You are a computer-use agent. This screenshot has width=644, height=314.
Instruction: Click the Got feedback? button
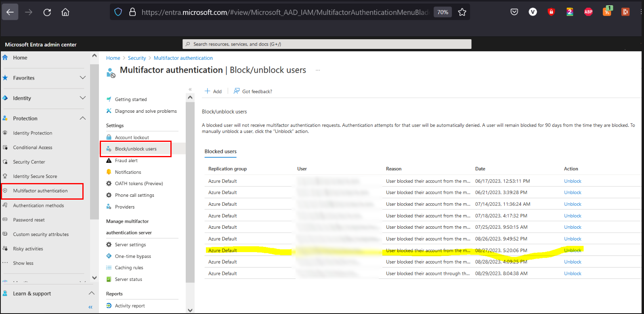(253, 91)
